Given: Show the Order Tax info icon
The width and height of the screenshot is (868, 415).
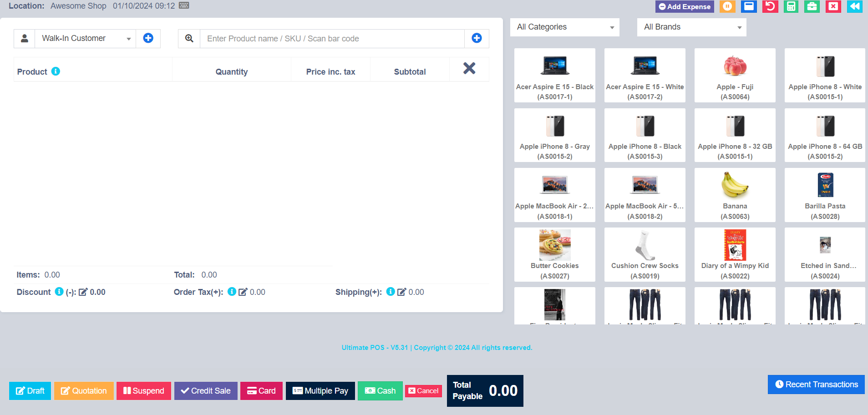Looking at the screenshot, I should click(x=232, y=291).
